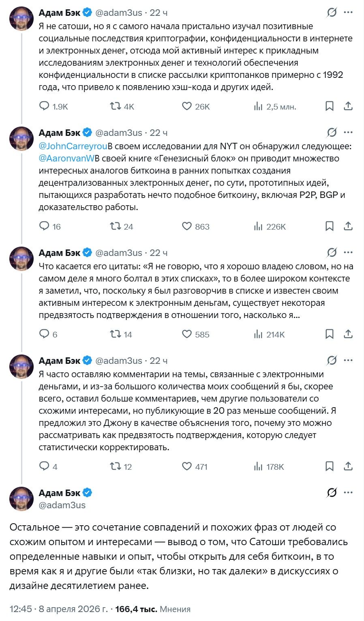Share the tweet with 214K views
Image resolution: width=364 pixels, height=621 pixels.
pos(348,334)
